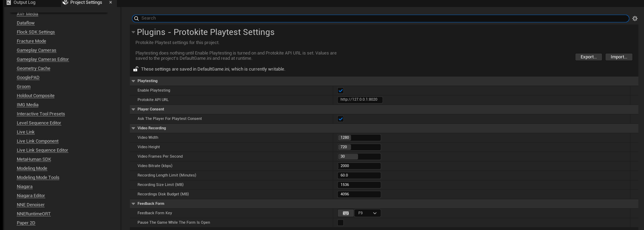The image size is (644, 230).
Task: Click the Enable Playtesting label
Action: pos(154,91)
